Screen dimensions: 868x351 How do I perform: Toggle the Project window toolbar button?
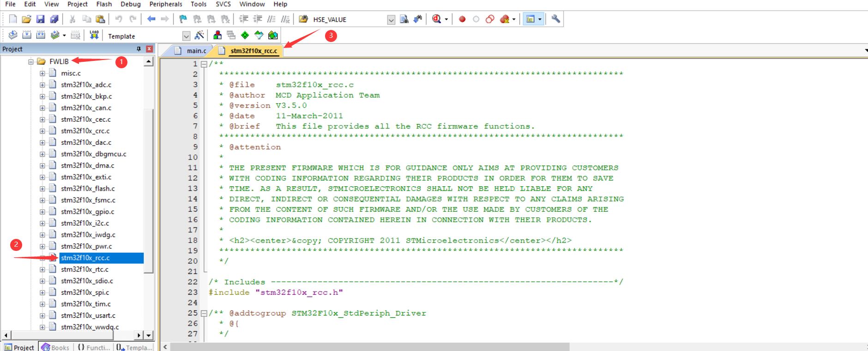[x=530, y=19]
